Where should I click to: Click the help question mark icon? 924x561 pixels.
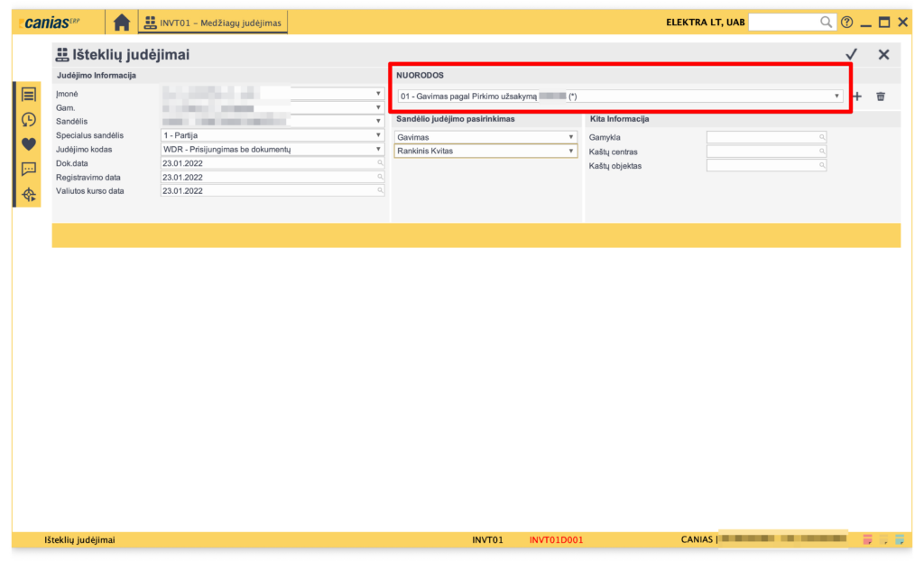pos(846,22)
